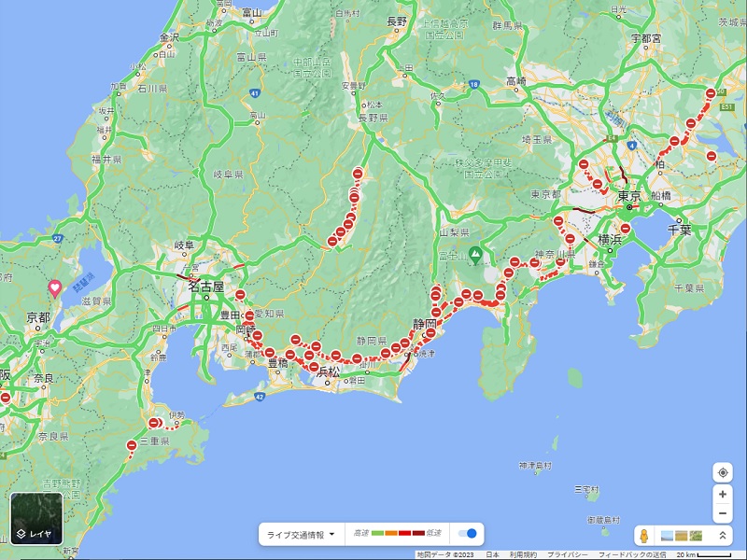
Task: Click the closure icon south of Ise in Mie
Action: click(x=131, y=447)
